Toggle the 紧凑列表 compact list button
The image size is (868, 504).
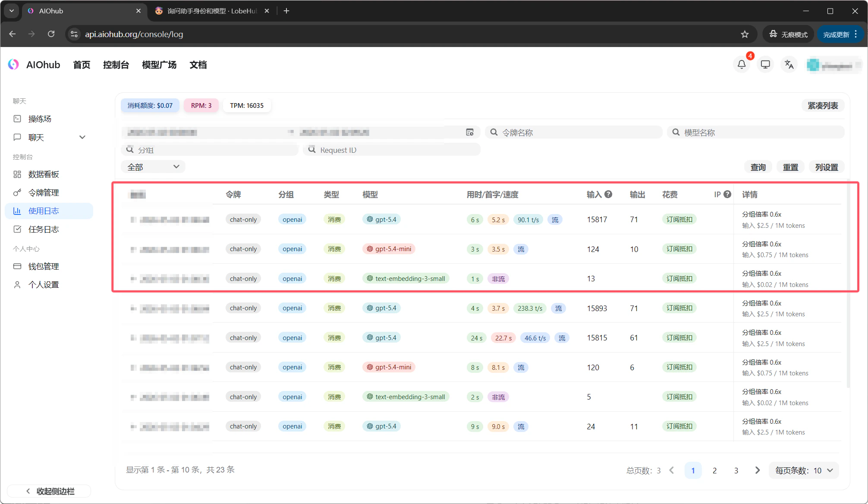pos(823,106)
